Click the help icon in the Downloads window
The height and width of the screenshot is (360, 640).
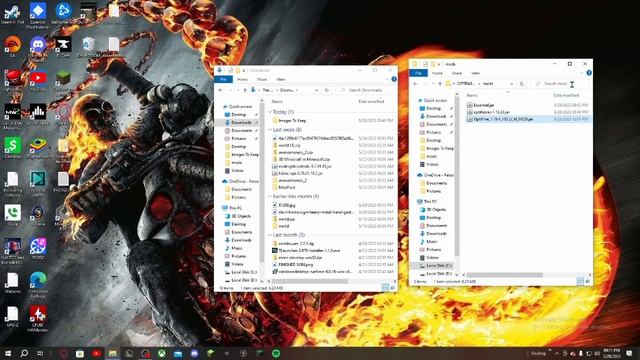click(x=394, y=79)
